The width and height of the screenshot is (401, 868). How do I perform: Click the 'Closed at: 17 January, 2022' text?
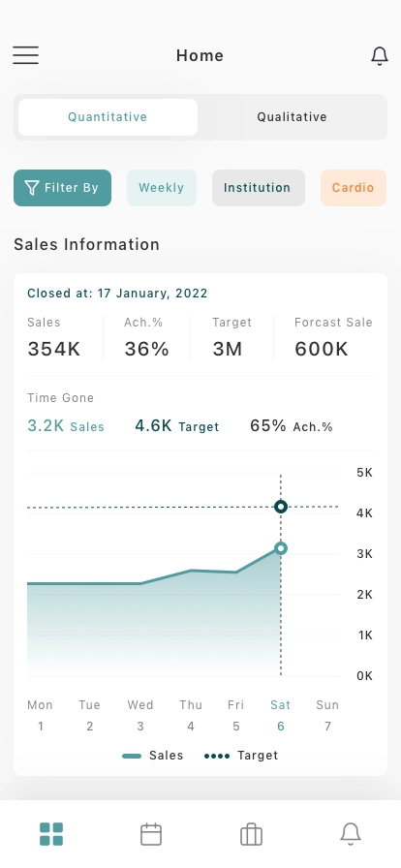[117, 294]
